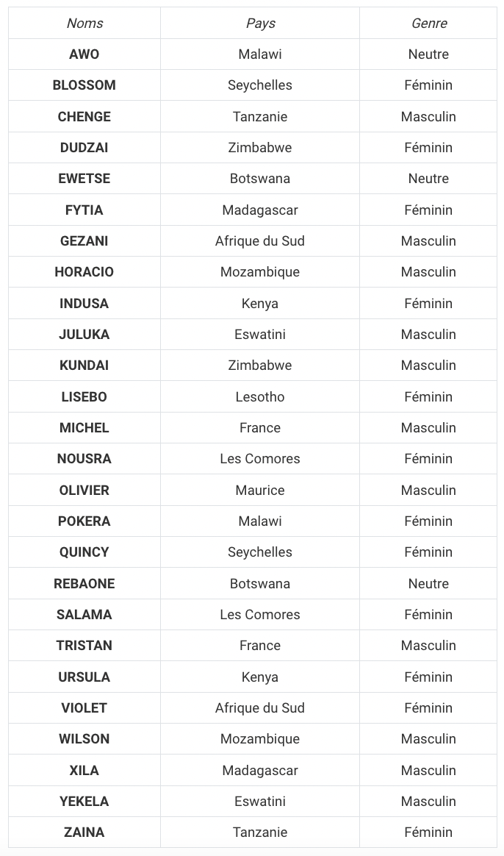The height and width of the screenshot is (856, 504).
Task: Select the name BLOSSOM
Action: (84, 85)
